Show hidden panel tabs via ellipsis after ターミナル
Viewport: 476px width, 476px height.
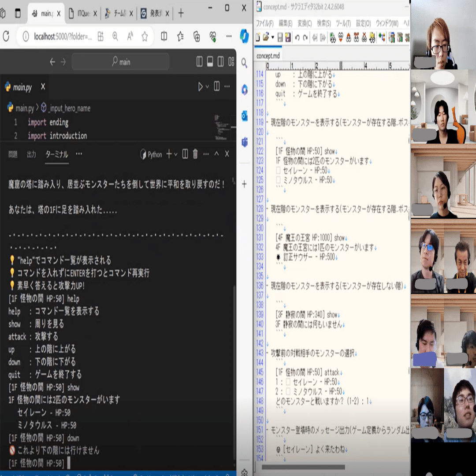coord(79,154)
